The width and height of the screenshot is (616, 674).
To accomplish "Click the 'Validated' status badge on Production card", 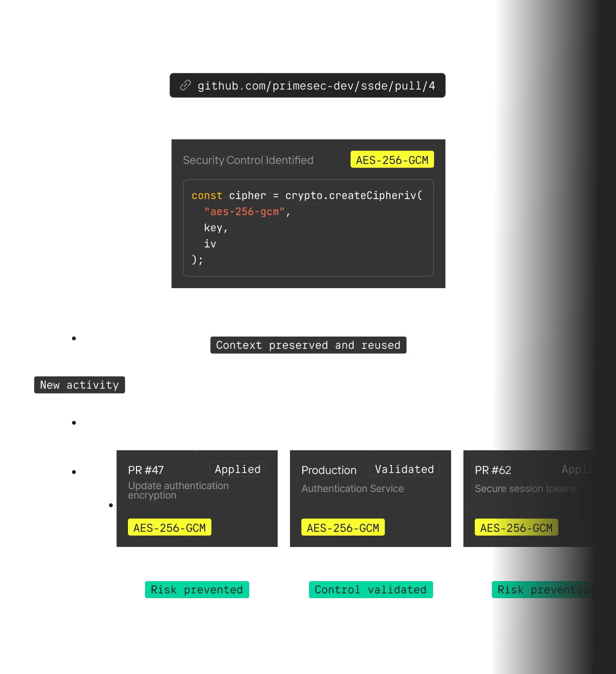I will point(405,469).
